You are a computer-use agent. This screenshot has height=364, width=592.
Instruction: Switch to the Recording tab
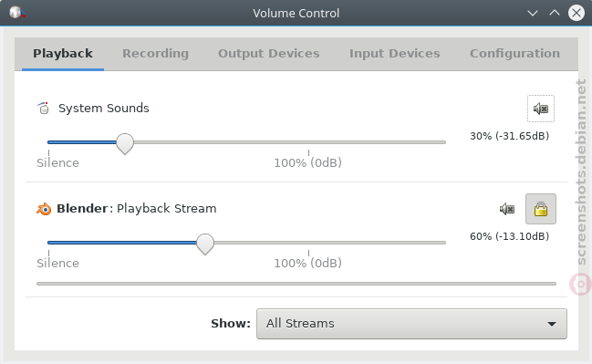(155, 54)
